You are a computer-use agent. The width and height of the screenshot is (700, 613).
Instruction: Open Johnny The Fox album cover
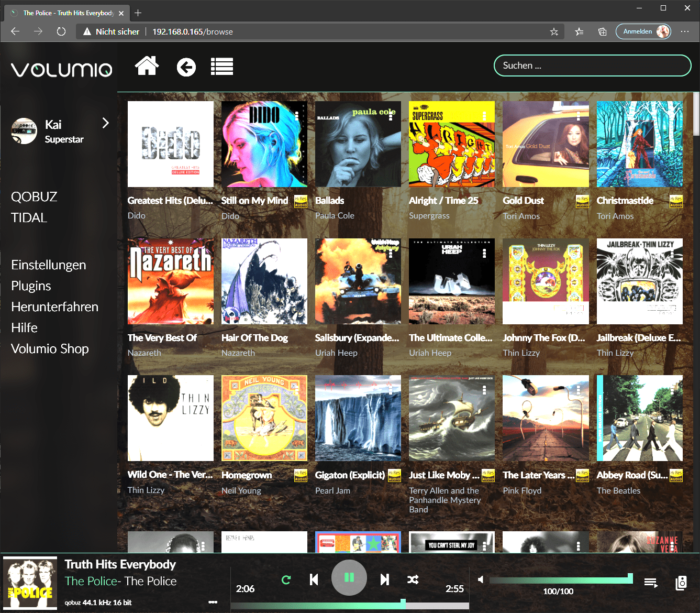tap(546, 281)
